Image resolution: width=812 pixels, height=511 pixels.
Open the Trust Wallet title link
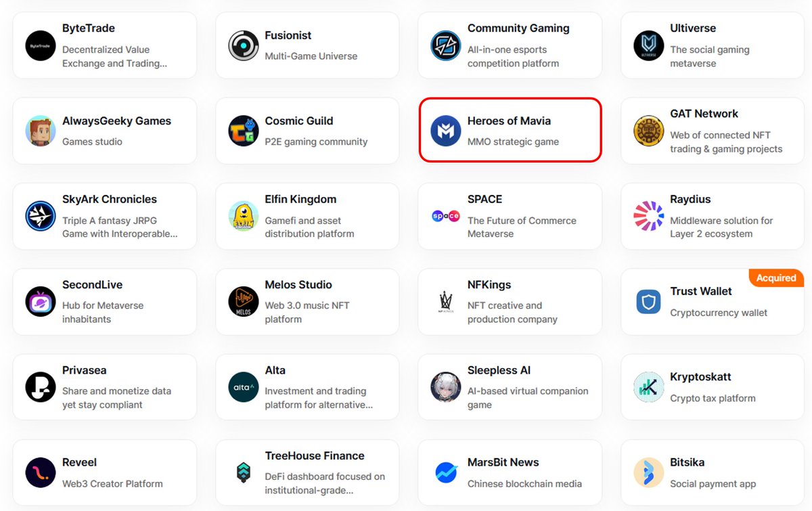(x=701, y=291)
